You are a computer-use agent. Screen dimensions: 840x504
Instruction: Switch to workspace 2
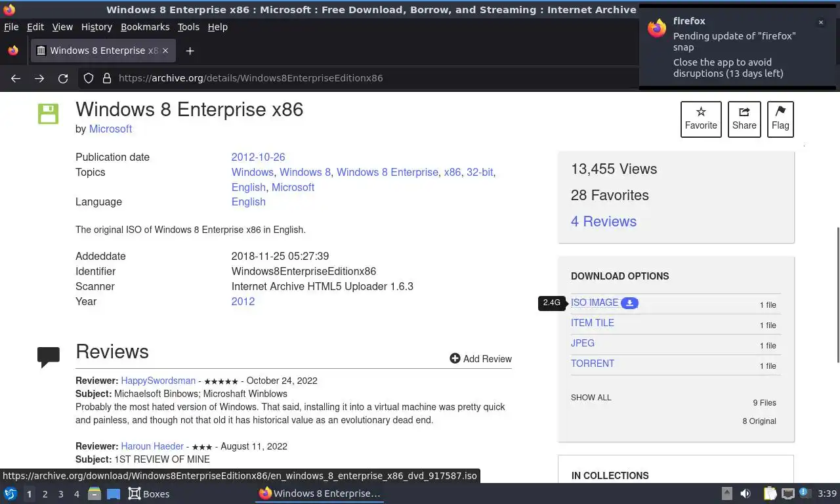45,493
